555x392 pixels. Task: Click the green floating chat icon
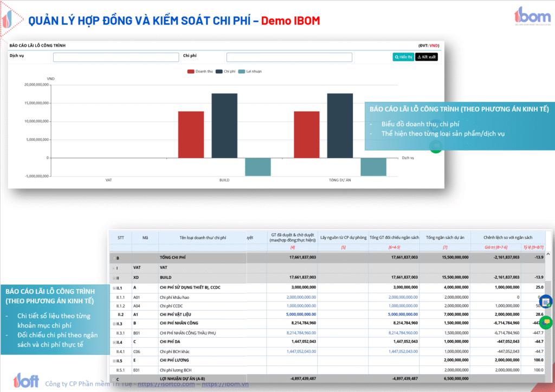[x=546, y=322]
